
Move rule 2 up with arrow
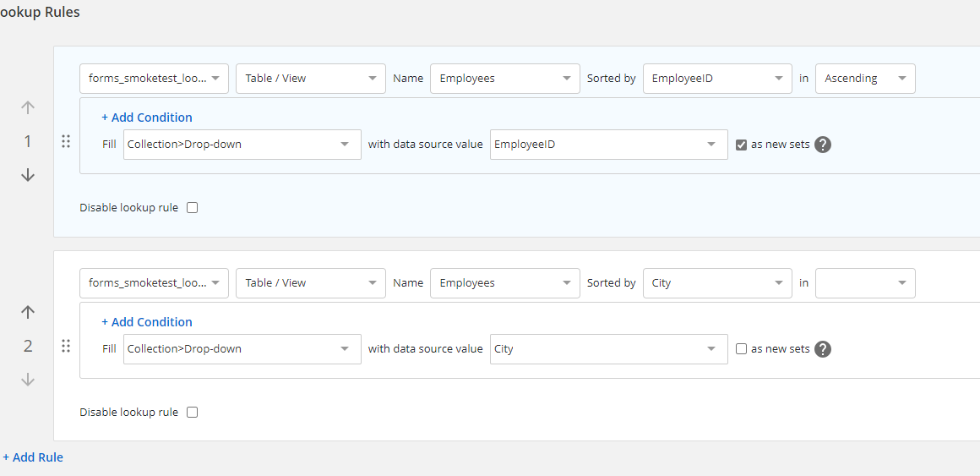point(28,312)
